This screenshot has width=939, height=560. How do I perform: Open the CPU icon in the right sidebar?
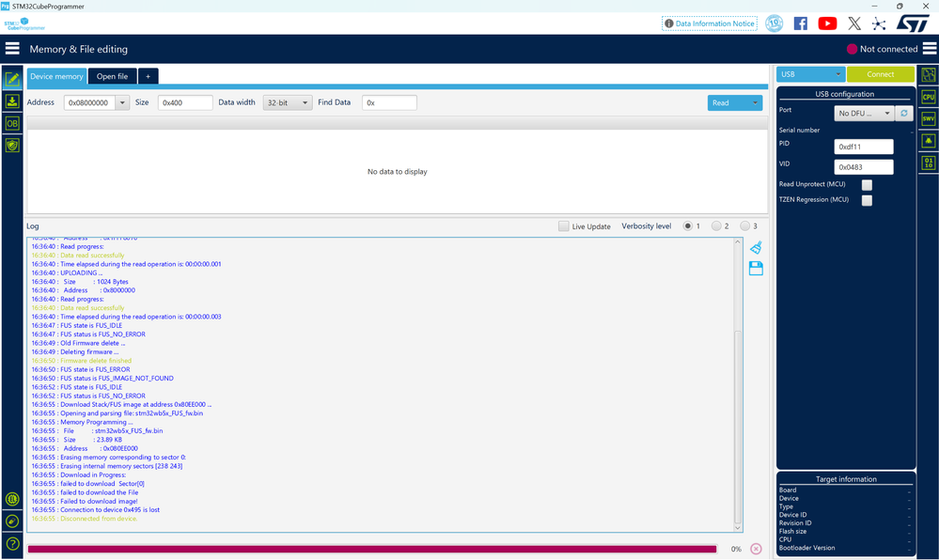click(x=929, y=97)
